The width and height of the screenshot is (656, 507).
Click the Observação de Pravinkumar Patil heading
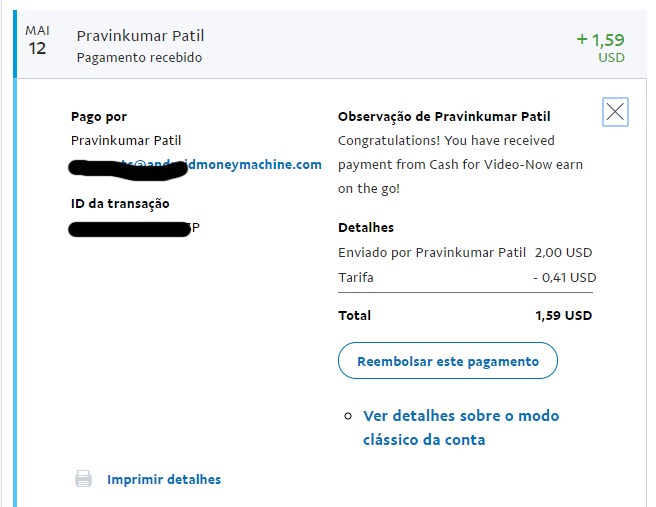pyautogui.click(x=444, y=117)
